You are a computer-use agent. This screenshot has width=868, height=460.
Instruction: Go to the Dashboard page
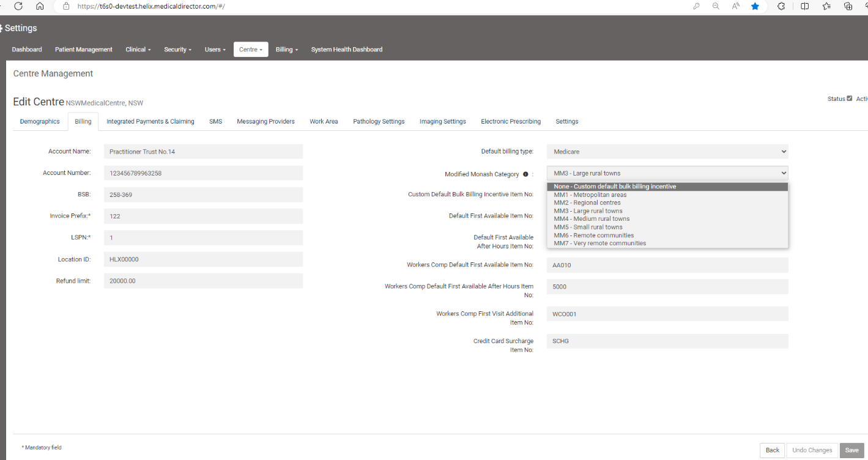27,50
